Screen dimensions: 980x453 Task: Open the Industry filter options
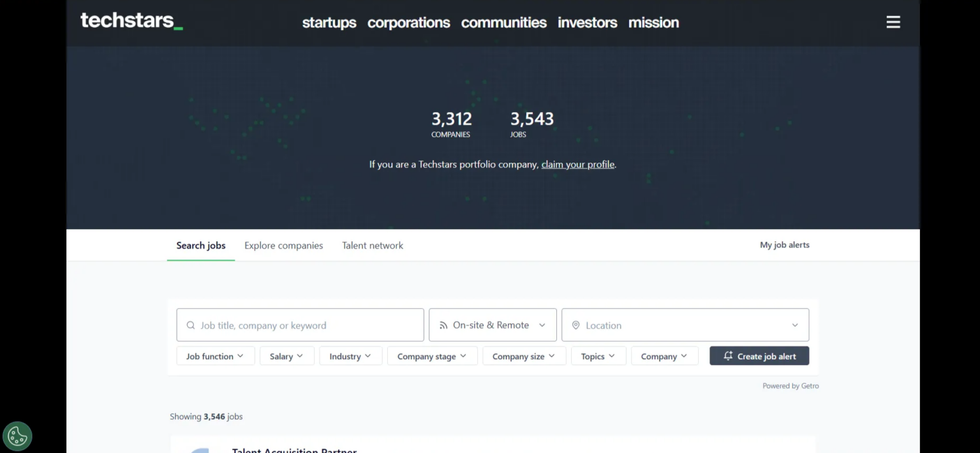pyautogui.click(x=350, y=355)
